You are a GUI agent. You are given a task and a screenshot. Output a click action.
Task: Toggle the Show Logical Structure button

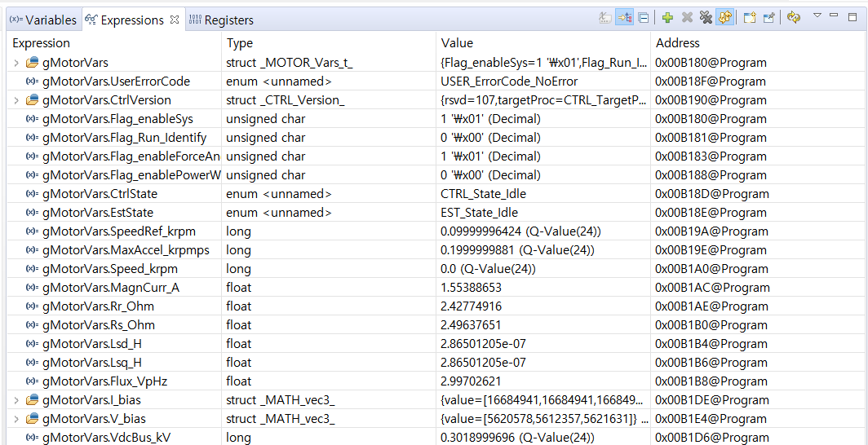coord(624,17)
